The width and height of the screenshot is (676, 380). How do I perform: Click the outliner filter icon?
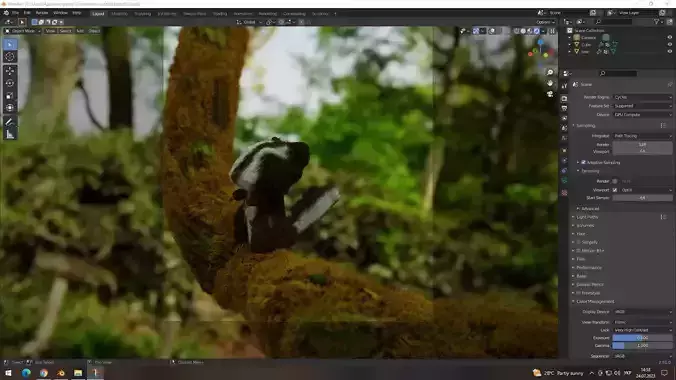coord(657,22)
